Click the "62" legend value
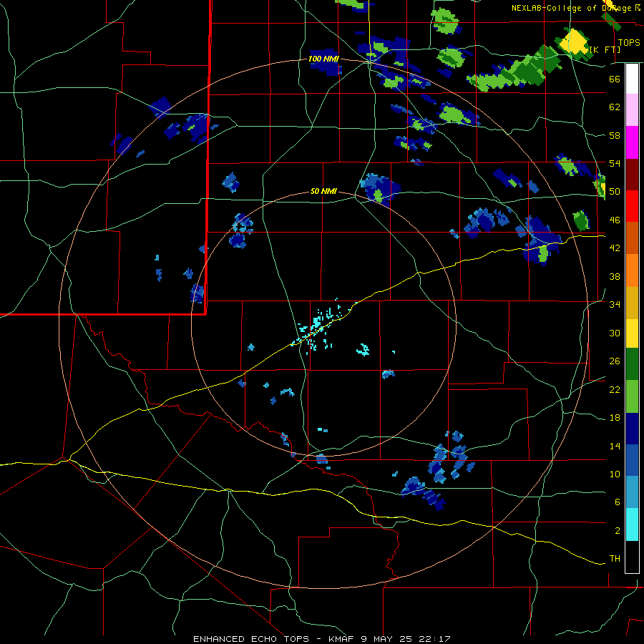Screen dimensions: 644x644 615,107
